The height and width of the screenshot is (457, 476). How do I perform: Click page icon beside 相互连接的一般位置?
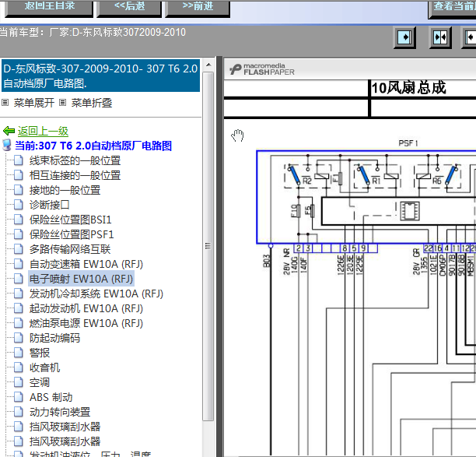(18, 175)
